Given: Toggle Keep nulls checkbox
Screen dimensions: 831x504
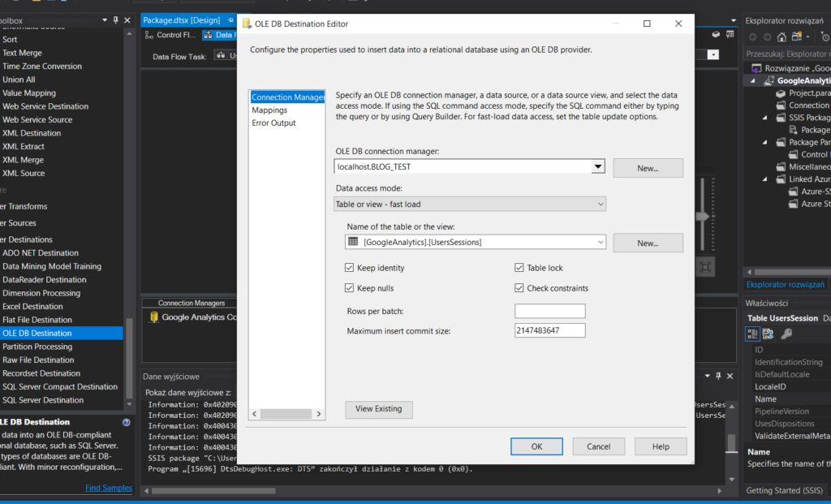Looking at the screenshot, I should 349,288.
